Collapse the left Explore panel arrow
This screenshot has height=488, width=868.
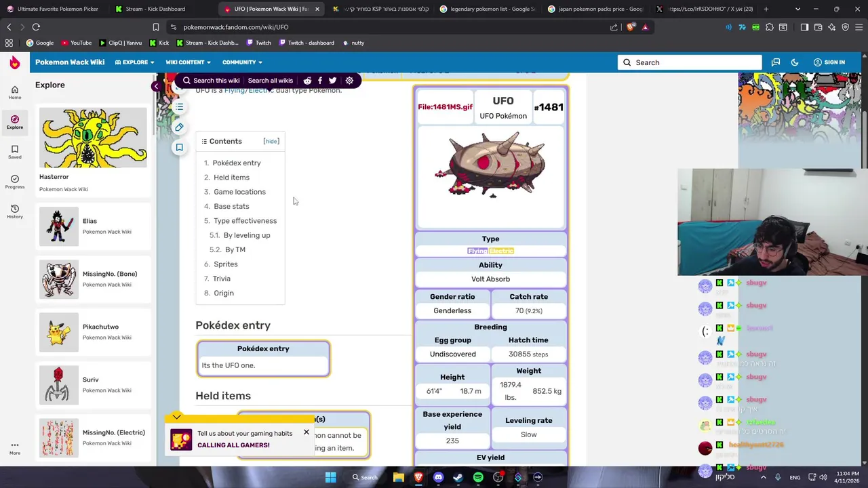(x=156, y=86)
